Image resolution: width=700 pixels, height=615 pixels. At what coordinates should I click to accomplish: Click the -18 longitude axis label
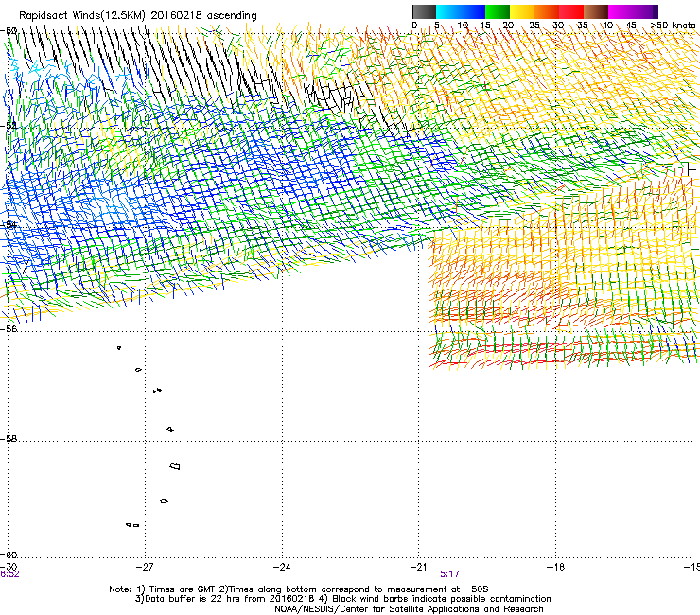[x=555, y=567]
